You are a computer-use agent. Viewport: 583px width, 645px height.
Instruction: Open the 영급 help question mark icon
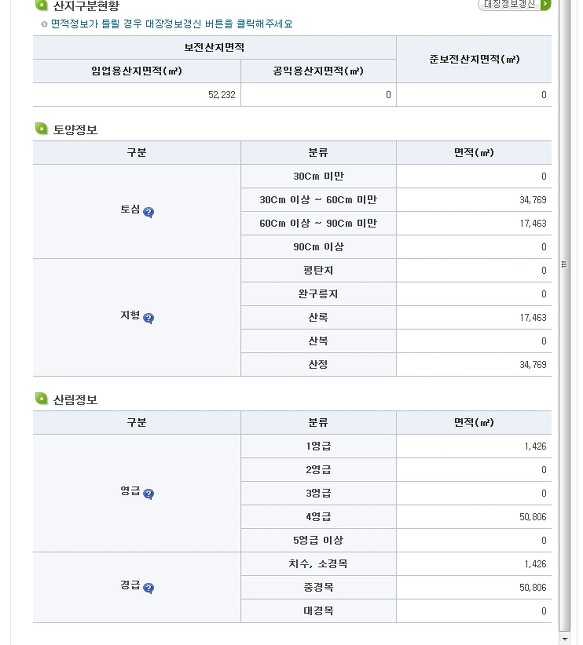(x=149, y=494)
